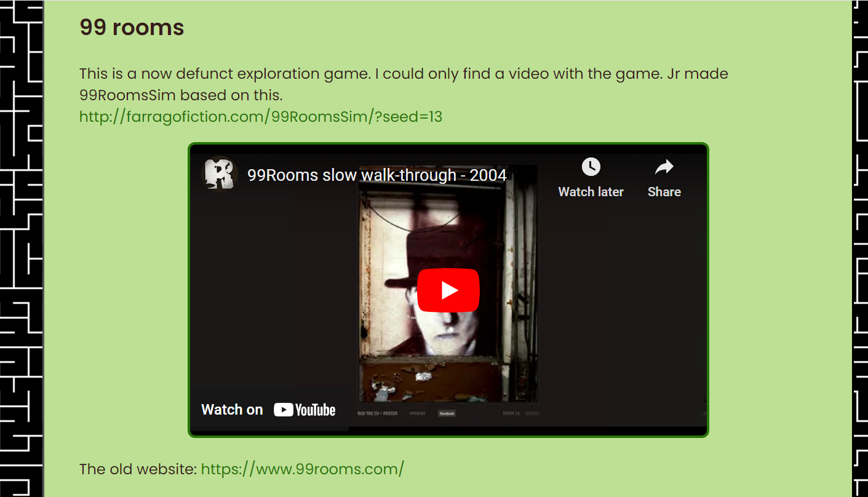Click the 'IMPRINT' text in video footer
The width and height of the screenshot is (868, 497).
(418, 413)
